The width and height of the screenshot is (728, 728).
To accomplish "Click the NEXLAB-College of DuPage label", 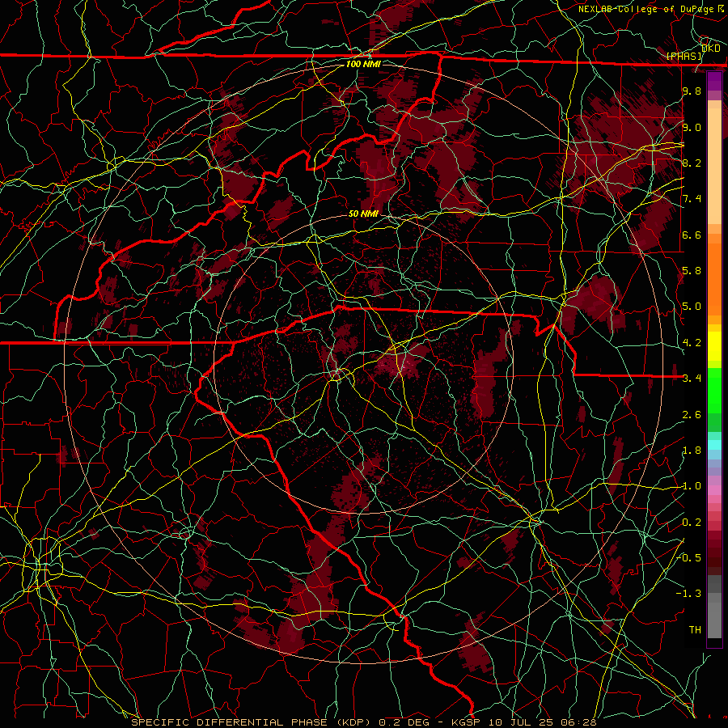I will click(x=645, y=9).
